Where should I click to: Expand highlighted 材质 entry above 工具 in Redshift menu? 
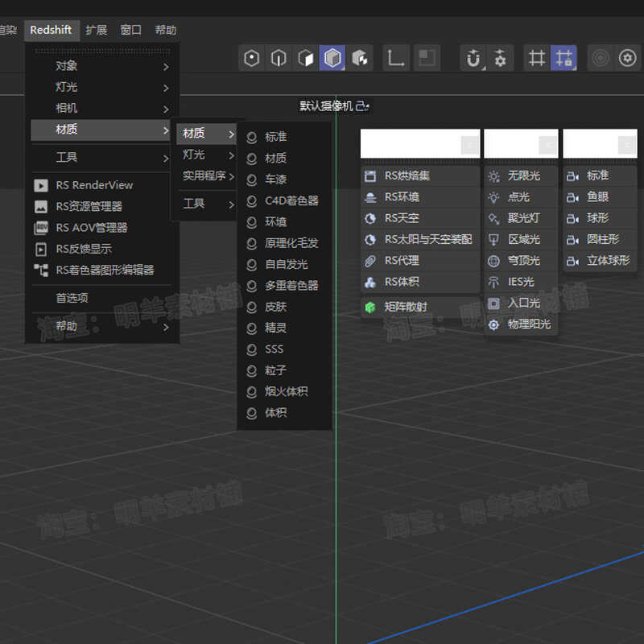click(x=101, y=130)
